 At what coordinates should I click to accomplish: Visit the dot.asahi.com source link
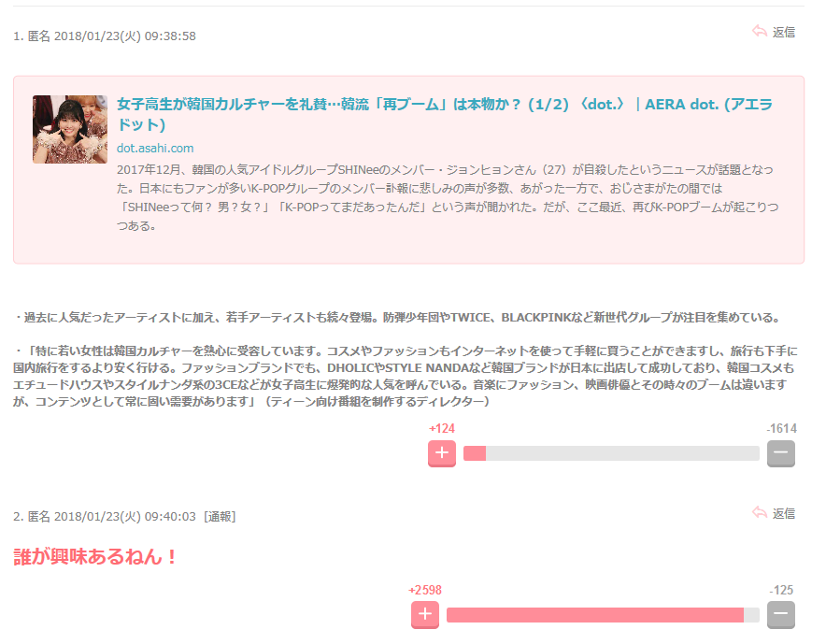click(155, 148)
